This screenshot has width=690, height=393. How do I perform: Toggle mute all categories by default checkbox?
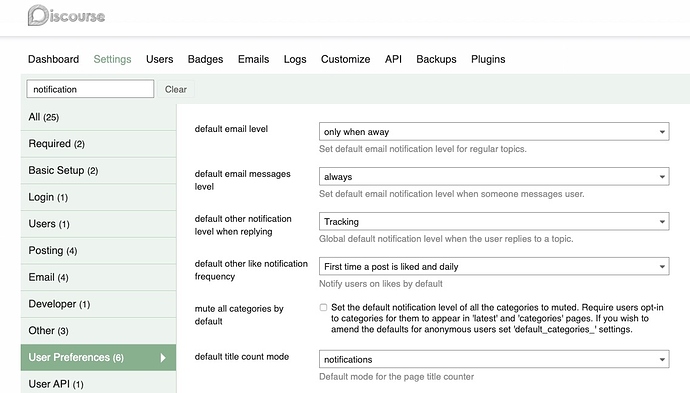323,307
